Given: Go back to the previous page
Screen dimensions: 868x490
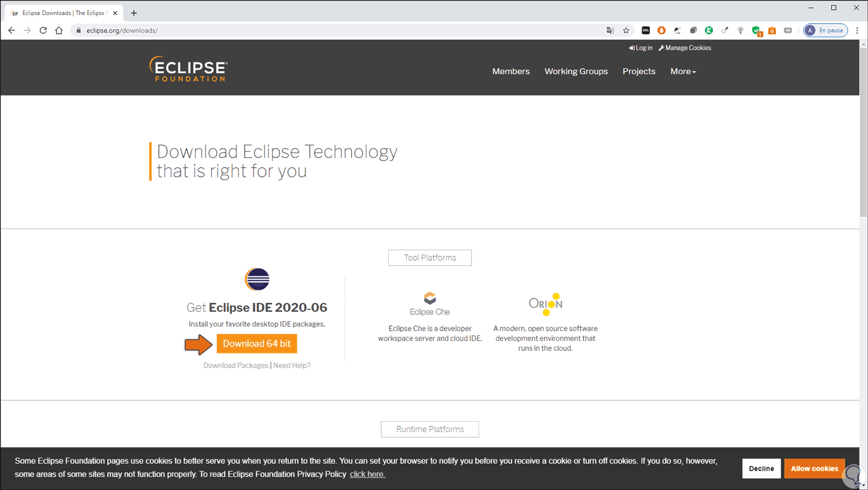Looking at the screenshot, I should click(12, 30).
